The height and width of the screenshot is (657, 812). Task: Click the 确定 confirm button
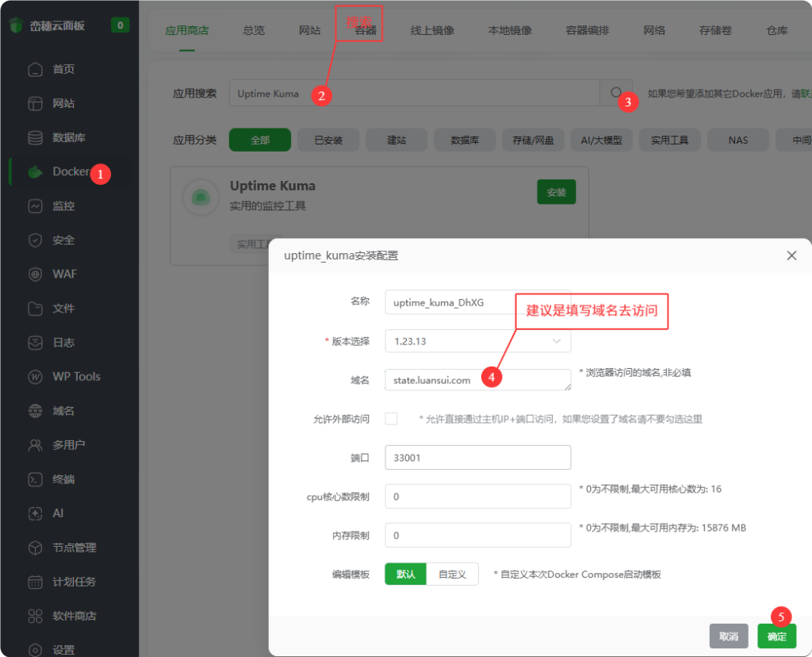tap(777, 636)
